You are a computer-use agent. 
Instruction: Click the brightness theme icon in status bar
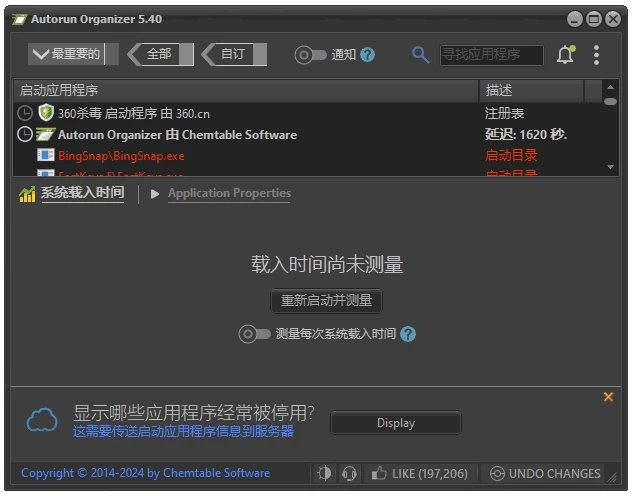click(324, 473)
